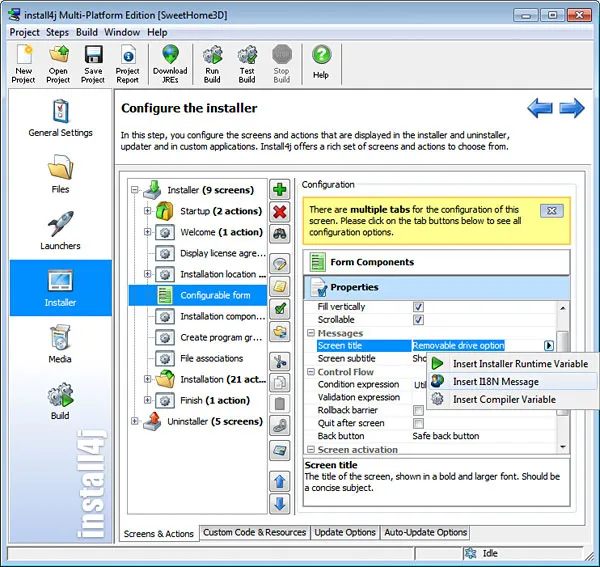Open the Build sidebar section

[60, 401]
